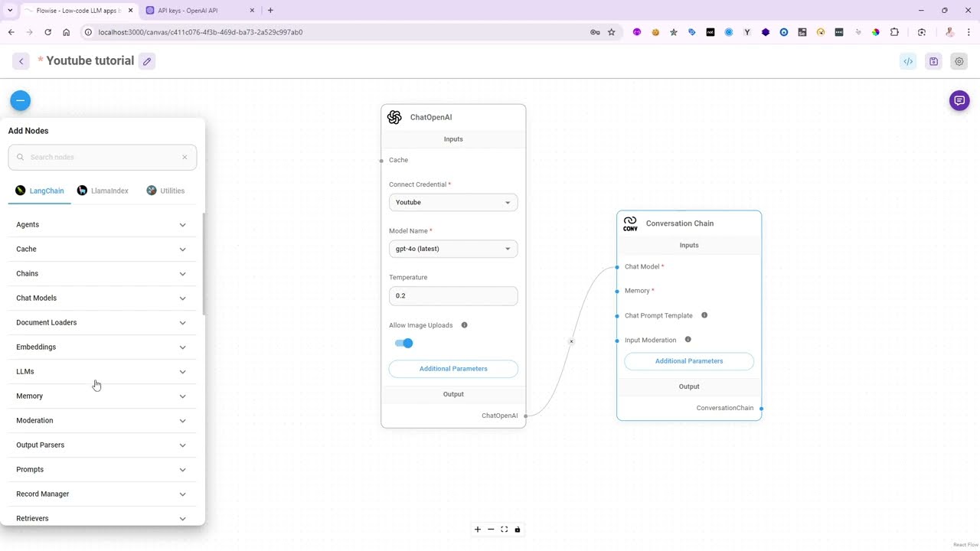Click the Add Nodes panel scrollbar
980x551 pixels.
203,265
